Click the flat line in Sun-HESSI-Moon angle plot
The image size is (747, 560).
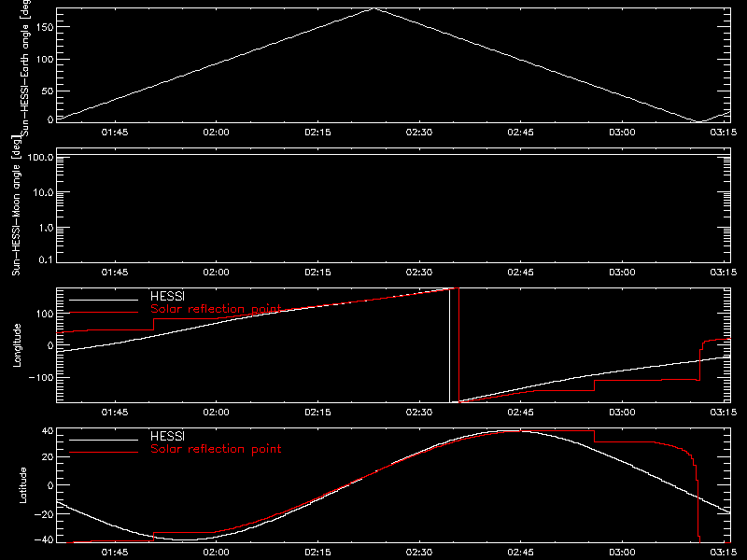coord(393,155)
